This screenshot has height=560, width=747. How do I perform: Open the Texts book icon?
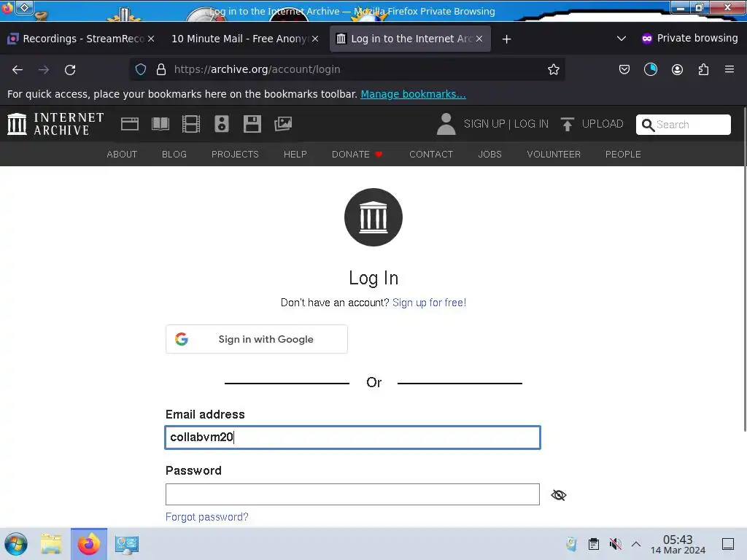pos(160,124)
